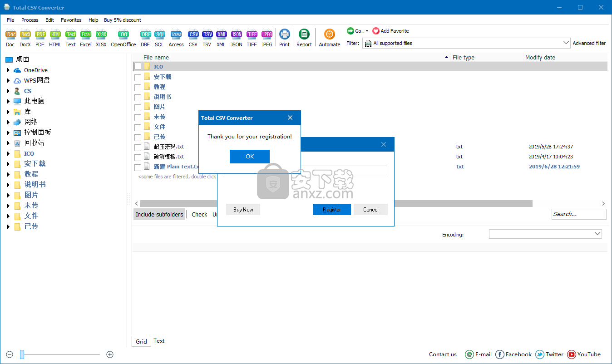
Task: Click the Search input field
Action: [579, 214]
